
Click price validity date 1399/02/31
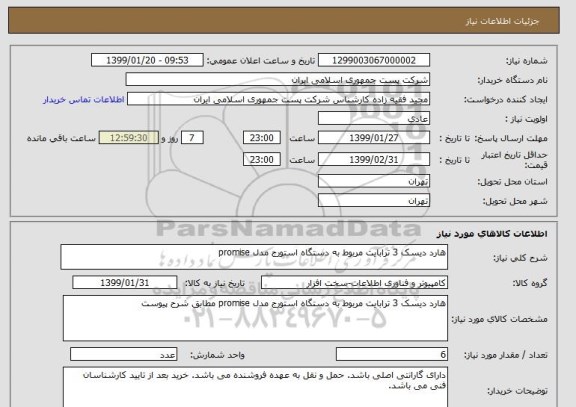pyautogui.click(x=374, y=159)
